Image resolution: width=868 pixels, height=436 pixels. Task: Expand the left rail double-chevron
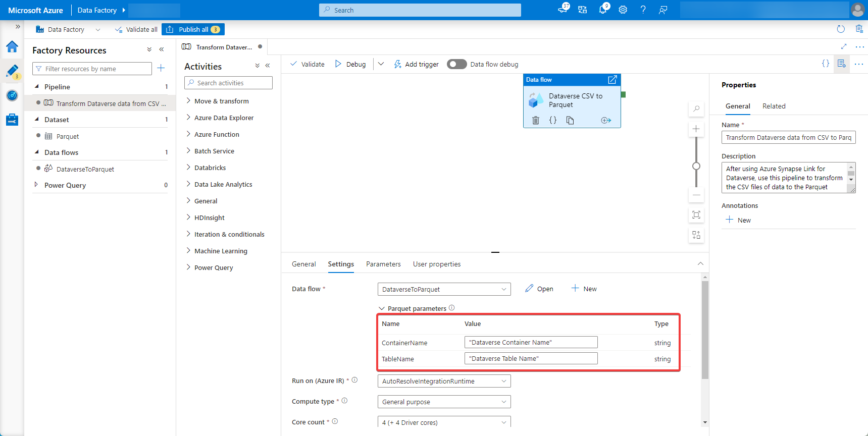point(18,27)
